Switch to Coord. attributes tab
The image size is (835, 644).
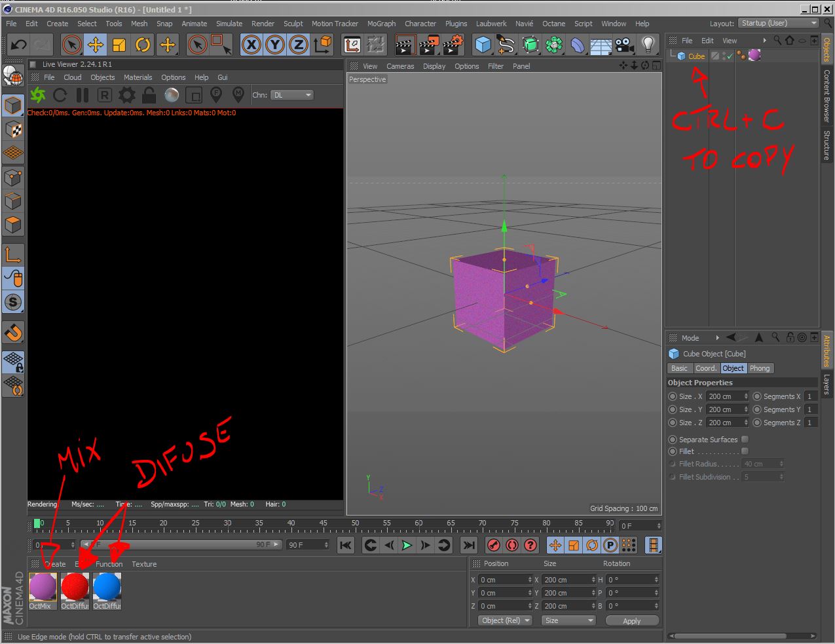click(x=706, y=368)
